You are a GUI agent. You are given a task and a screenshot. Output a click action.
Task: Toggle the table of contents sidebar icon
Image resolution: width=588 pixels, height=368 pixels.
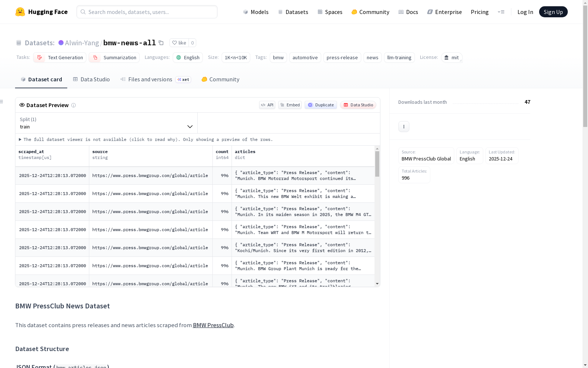(2, 102)
